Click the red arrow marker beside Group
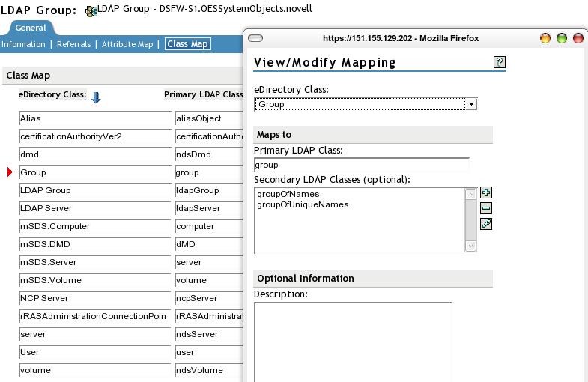The width and height of the screenshot is (588, 382). point(10,172)
